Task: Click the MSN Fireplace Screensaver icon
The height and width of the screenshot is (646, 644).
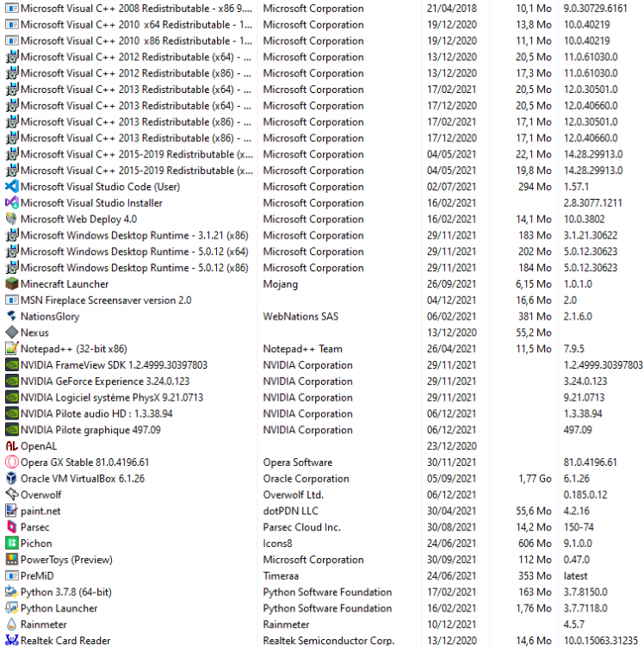Action: [11, 300]
